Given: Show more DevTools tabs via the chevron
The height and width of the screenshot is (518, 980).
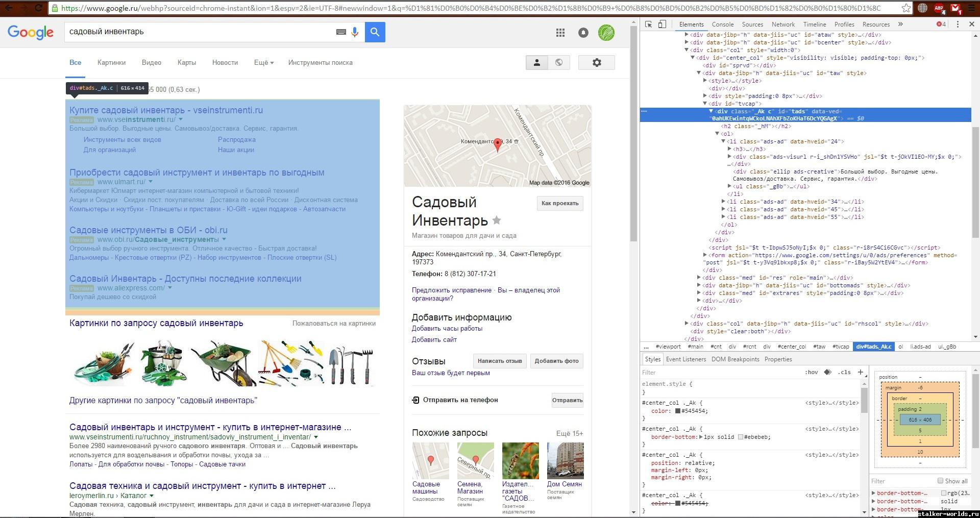Looking at the screenshot, I should tap(900, 24).
